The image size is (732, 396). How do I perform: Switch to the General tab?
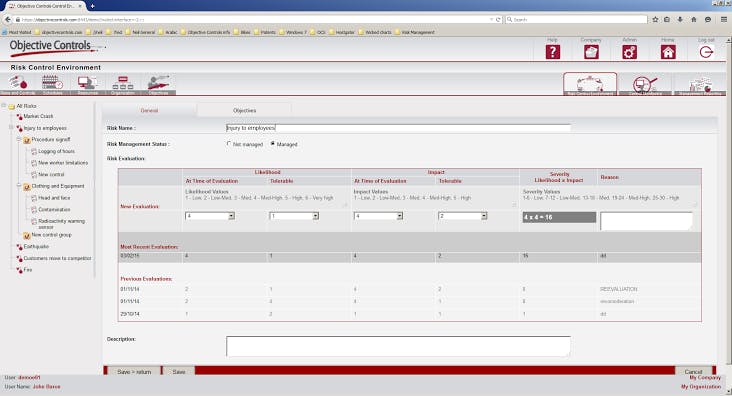(149, 111)
